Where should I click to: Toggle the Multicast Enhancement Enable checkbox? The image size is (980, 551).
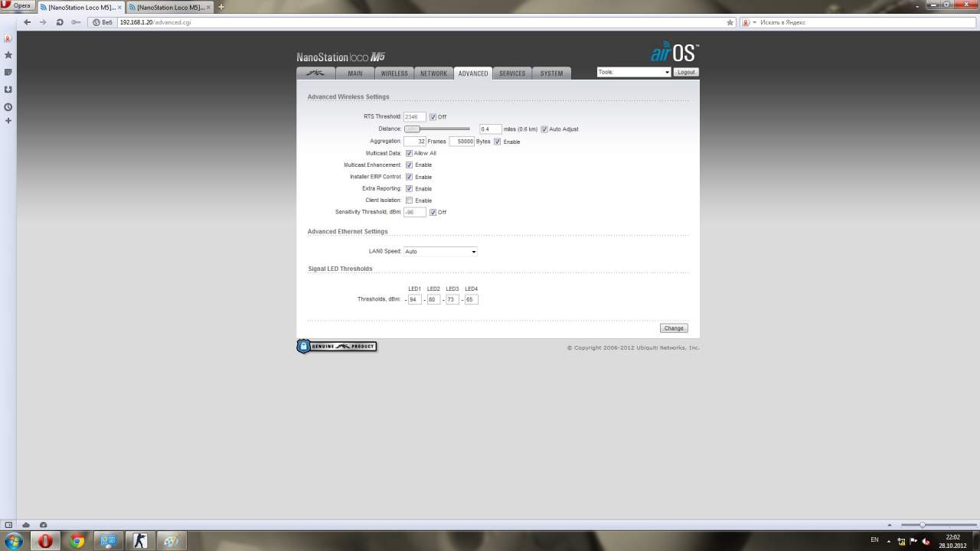point(409,165)
